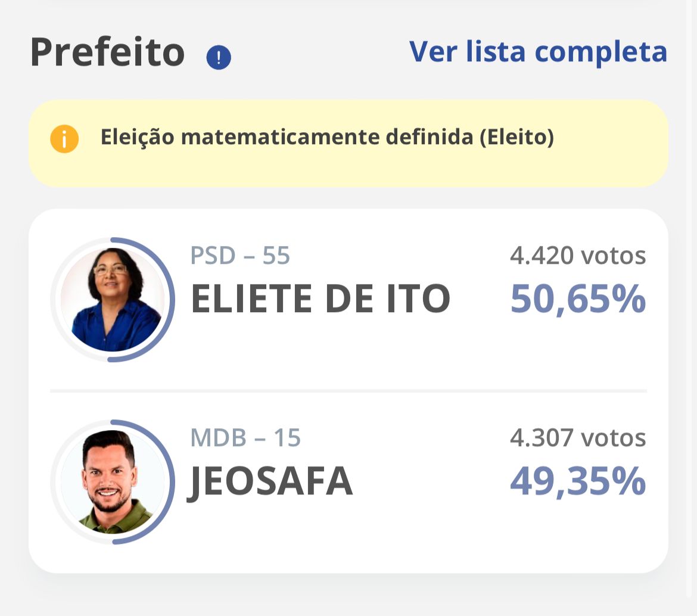697x616 pixels.
Task: Click the 4.420 votos count
Action: click(x=578, y=256)
